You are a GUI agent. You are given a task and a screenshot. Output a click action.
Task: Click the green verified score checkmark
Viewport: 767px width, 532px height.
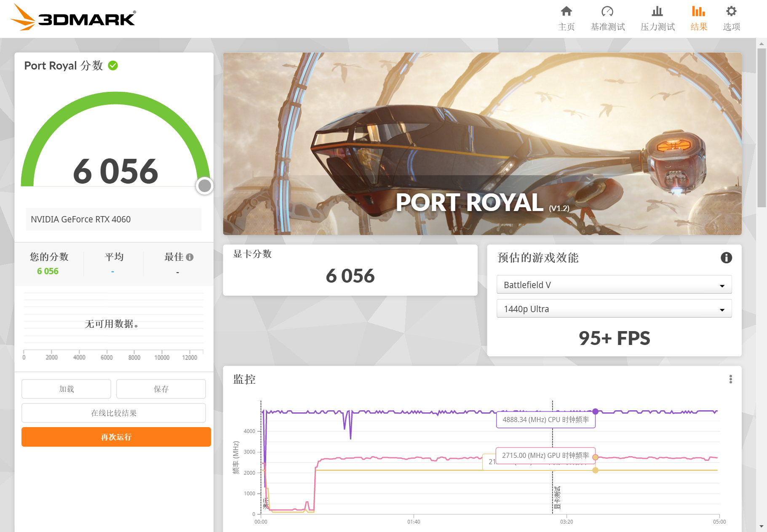pos(113,66)
